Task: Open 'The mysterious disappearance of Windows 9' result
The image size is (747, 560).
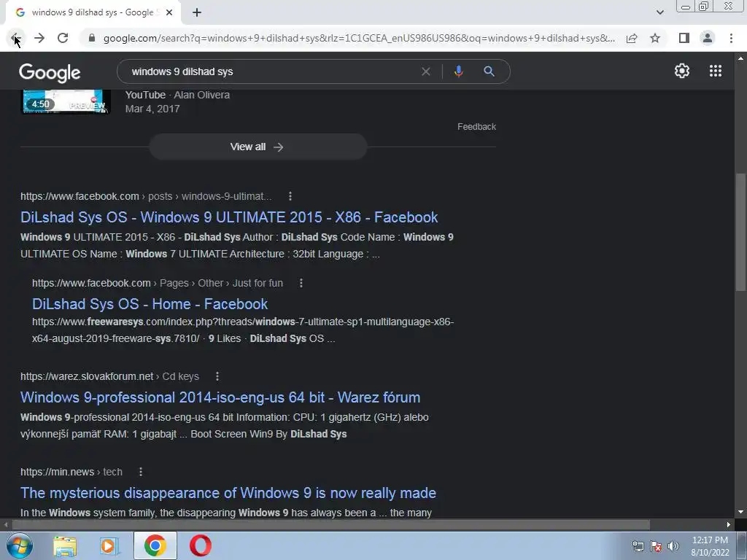Action: click(228, 493)
